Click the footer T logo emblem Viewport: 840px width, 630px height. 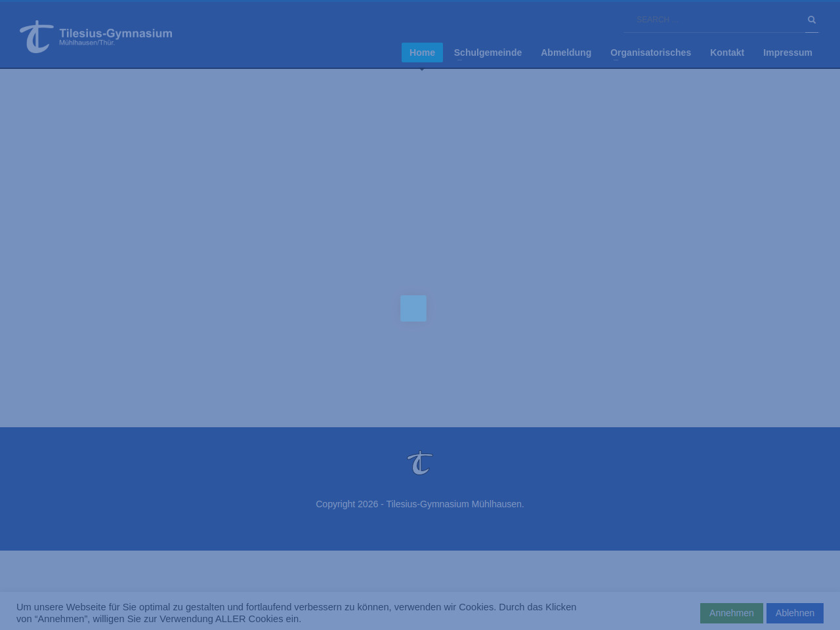[x=420, y=463]
